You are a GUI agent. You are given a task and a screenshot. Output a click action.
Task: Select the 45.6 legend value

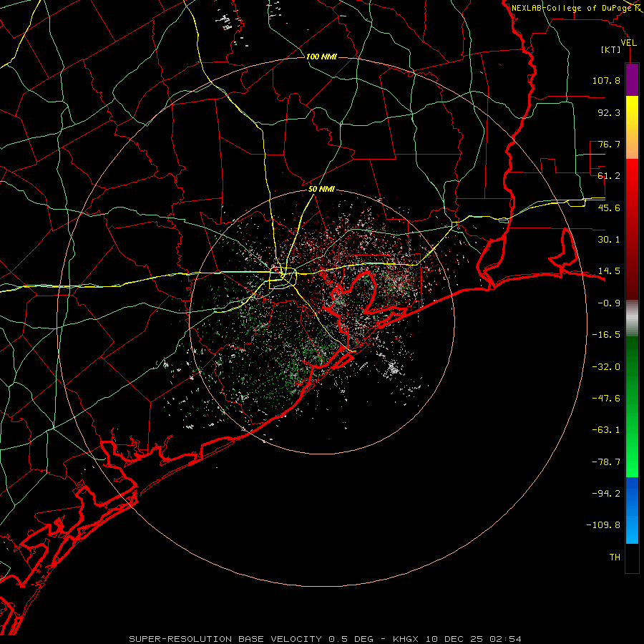coord(609,208)
